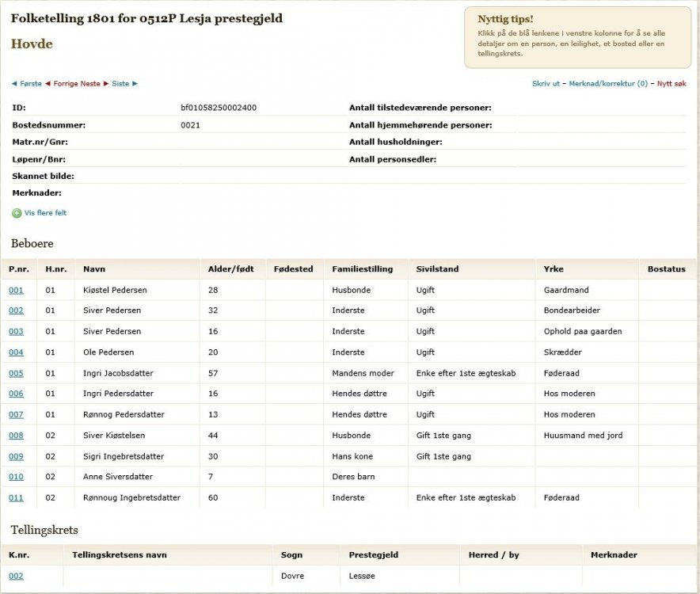Click the Yrke column header

point(554,269)
